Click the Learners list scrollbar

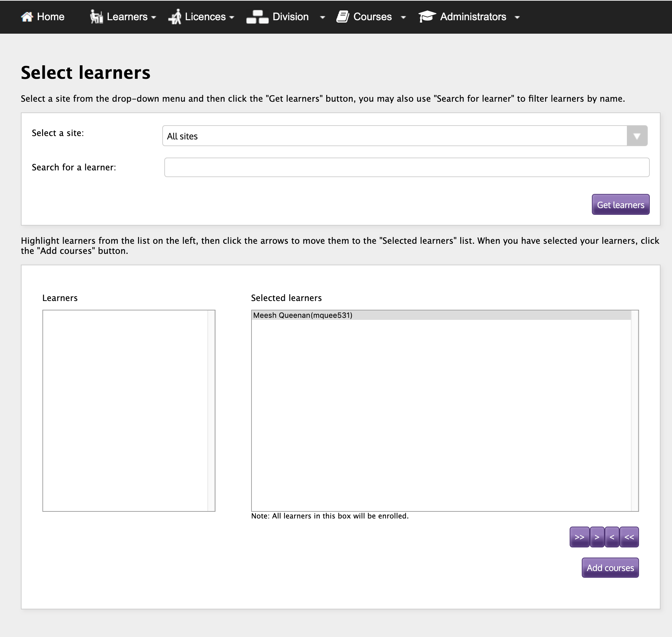click(211, 410)
